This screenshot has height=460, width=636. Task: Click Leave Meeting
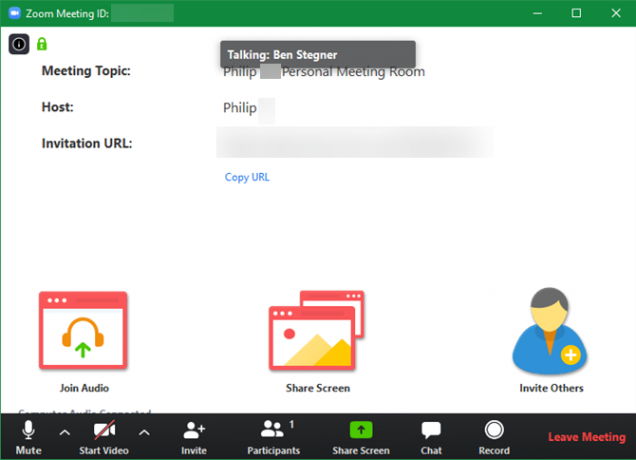click(587, 437)
